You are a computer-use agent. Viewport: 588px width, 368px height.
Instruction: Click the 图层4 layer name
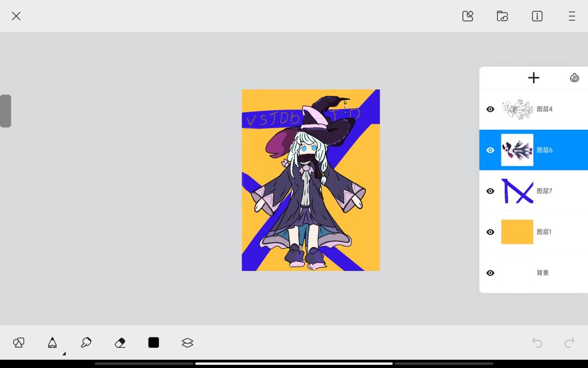pos(544,109)
